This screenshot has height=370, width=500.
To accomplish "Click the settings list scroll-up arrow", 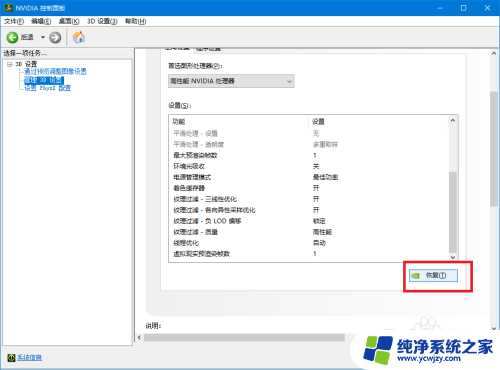I will 453,120.
